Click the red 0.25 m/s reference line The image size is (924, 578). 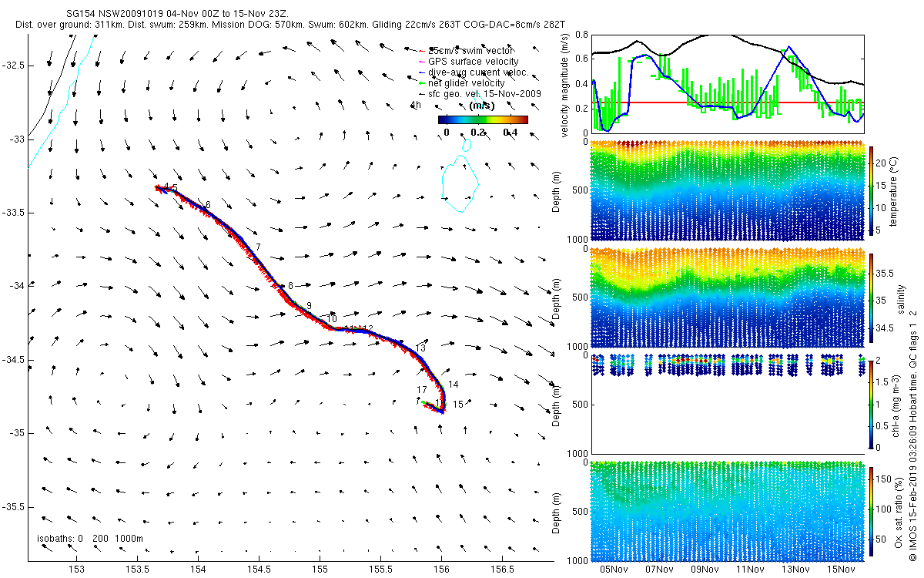coord(727,102)
